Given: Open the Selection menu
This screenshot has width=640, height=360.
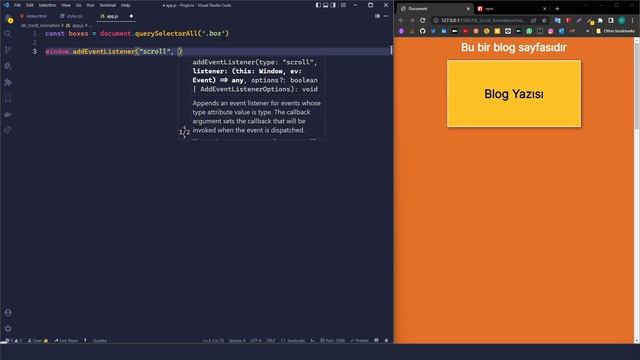Looking at the screenshot, I should pos(47,5).
